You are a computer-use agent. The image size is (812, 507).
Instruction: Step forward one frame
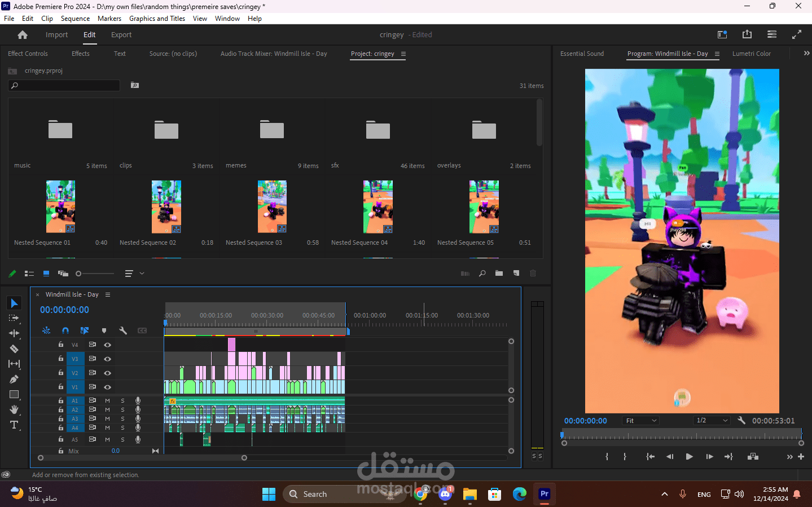709,457
